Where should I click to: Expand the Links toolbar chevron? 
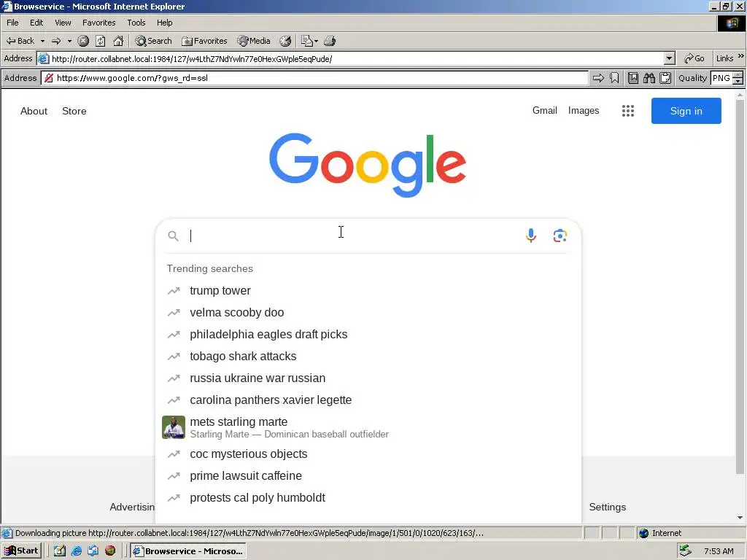(x=741, y=56)
